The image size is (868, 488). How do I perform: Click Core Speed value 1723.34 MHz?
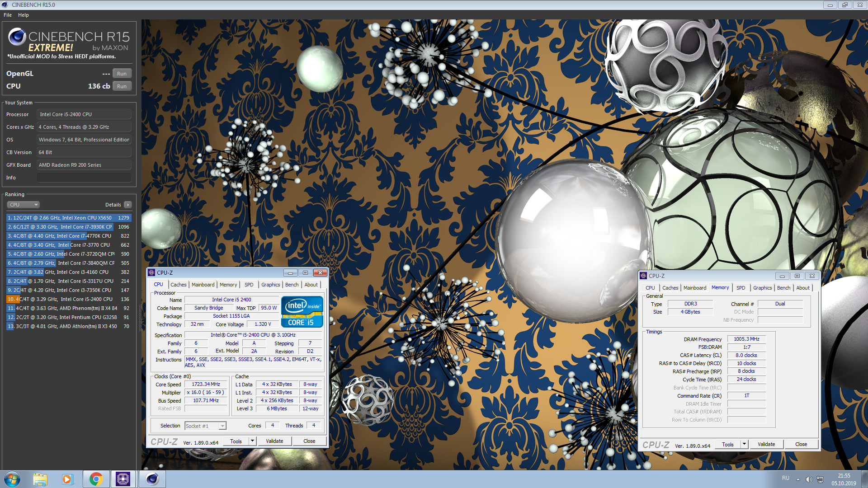(x=206, y=385)
